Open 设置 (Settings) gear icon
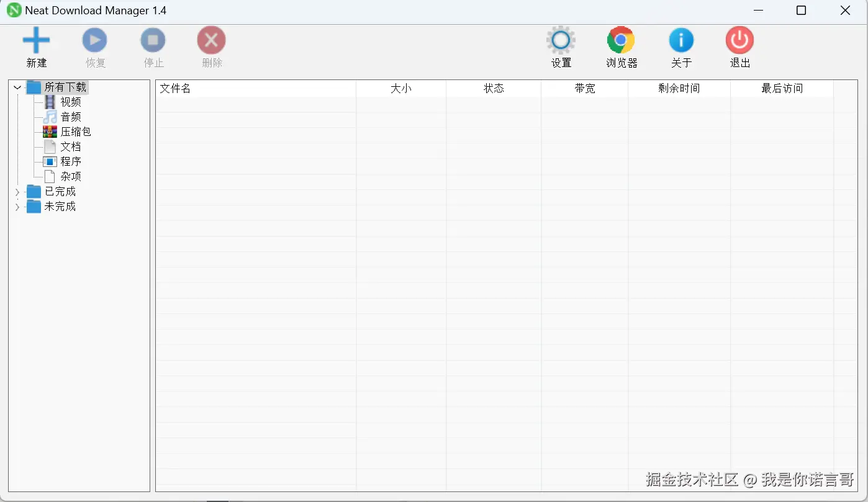Image resolution: width=868 pixels, height=502 pixels. pyautogui.click(x=561, y=40)
